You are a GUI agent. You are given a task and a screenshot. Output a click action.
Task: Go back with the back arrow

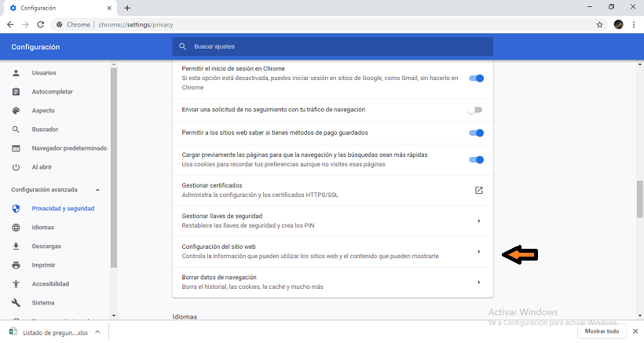pos(11,24)
